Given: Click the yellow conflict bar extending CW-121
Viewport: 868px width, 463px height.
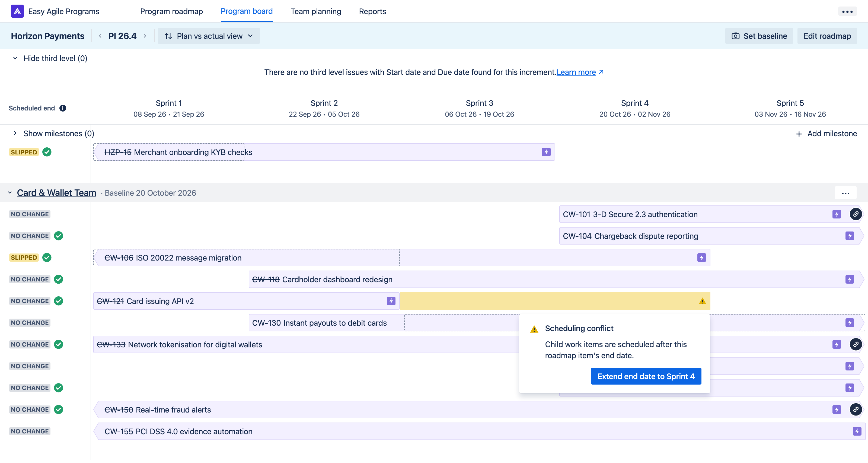Looking at the screenshot, I should click(x=555, y=301).
